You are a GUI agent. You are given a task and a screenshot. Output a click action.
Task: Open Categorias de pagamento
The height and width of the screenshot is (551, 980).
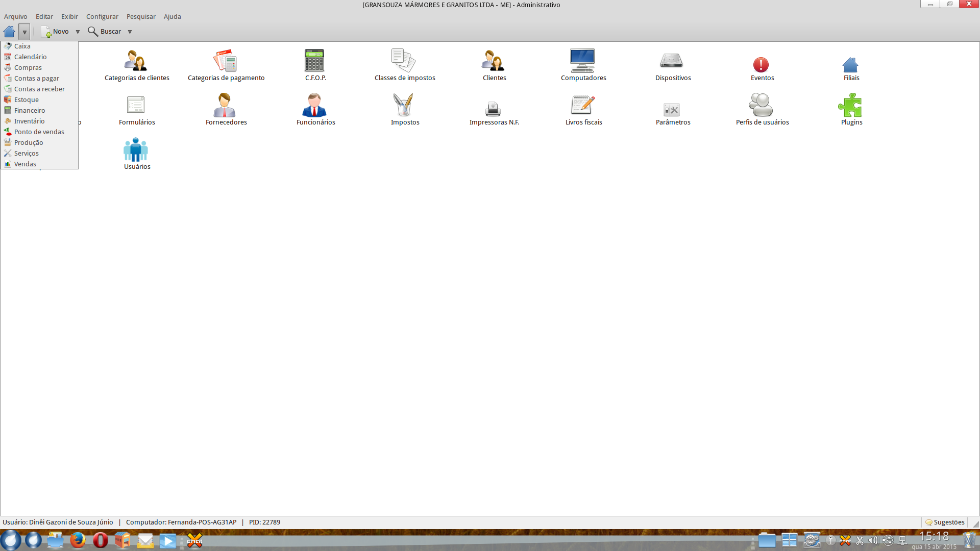[226, 65]
